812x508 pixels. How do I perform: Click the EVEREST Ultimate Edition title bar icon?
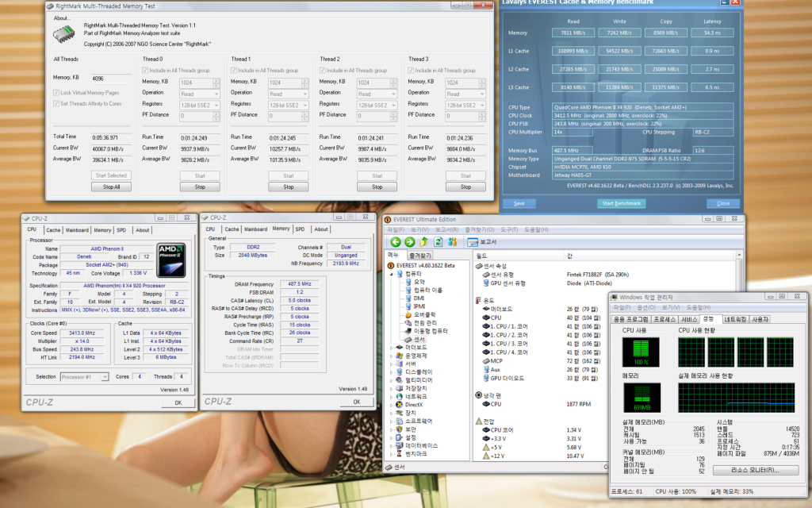(x=388, y=219)
